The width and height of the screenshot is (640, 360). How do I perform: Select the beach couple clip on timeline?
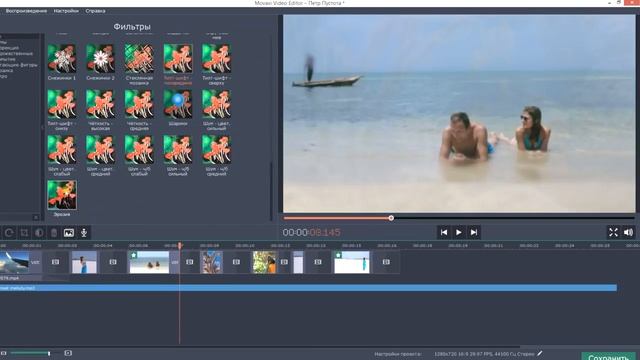[x=149, y=262]
